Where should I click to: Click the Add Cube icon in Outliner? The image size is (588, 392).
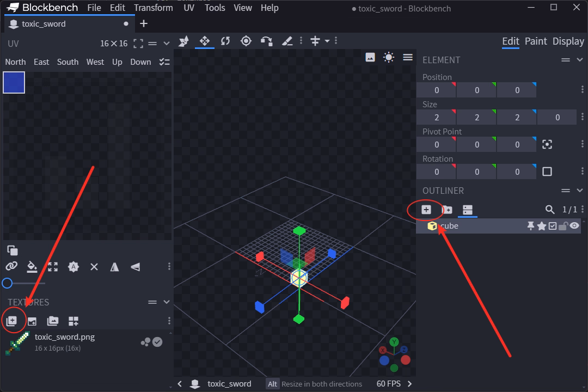point(426,210)
